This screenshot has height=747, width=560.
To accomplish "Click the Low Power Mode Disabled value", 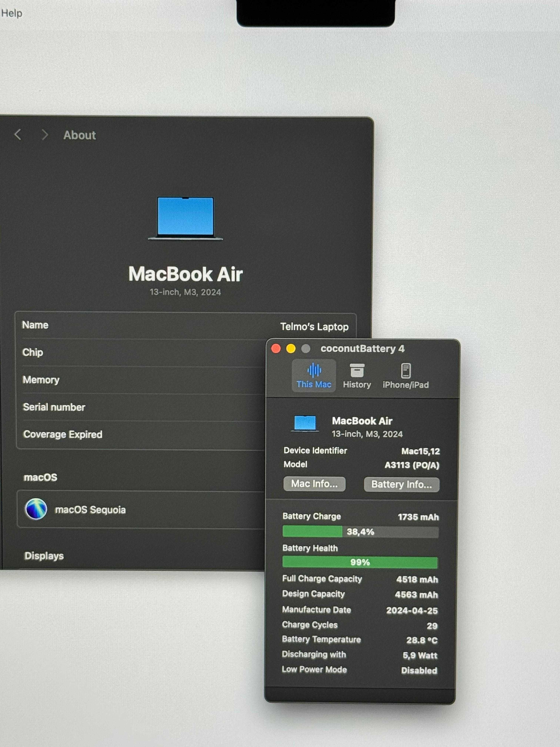I will pos(419,670).
